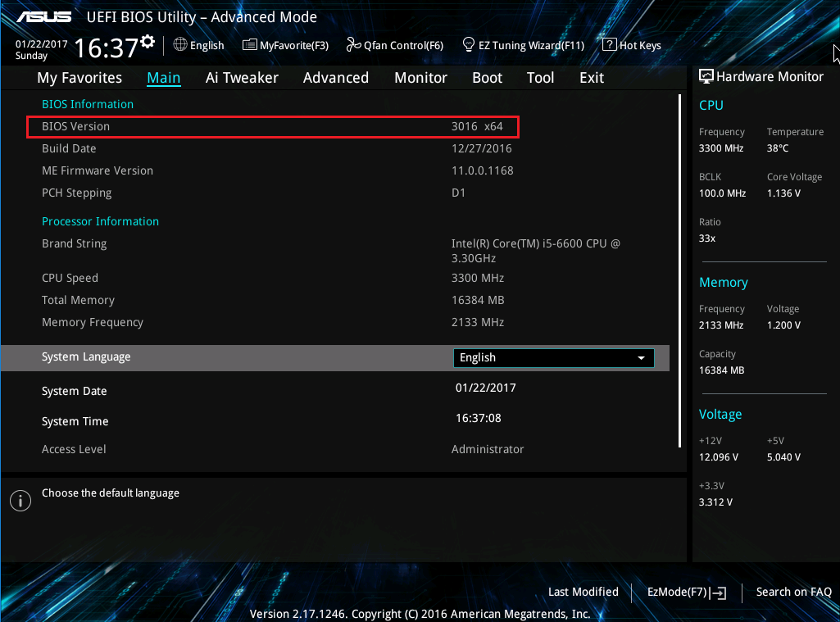The image size is (840, 622).
Task: Click the info icon beside the help text
Action: pos(20,501)
